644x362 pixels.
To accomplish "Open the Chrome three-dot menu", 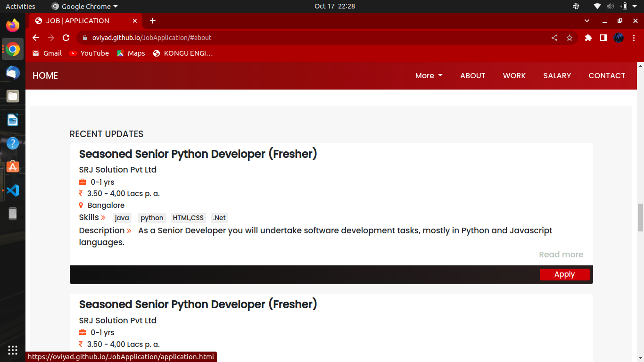I will [x=634, y=38].
